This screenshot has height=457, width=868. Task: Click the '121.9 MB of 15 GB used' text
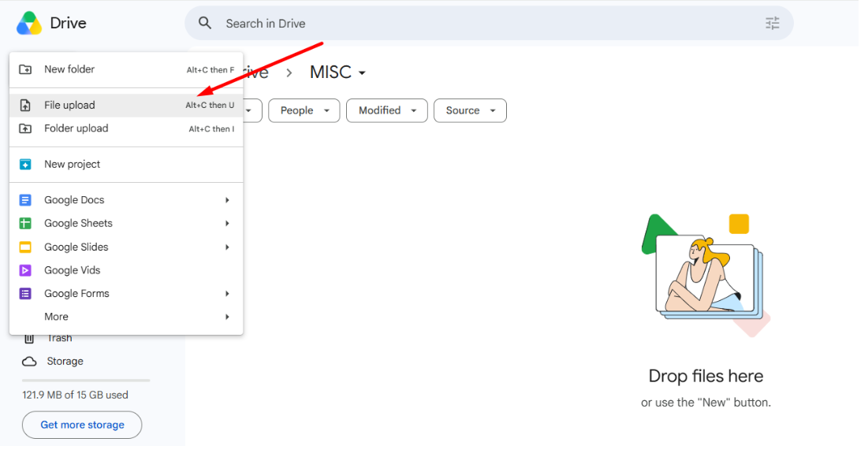pyautogui.click(x=75, y=395)
